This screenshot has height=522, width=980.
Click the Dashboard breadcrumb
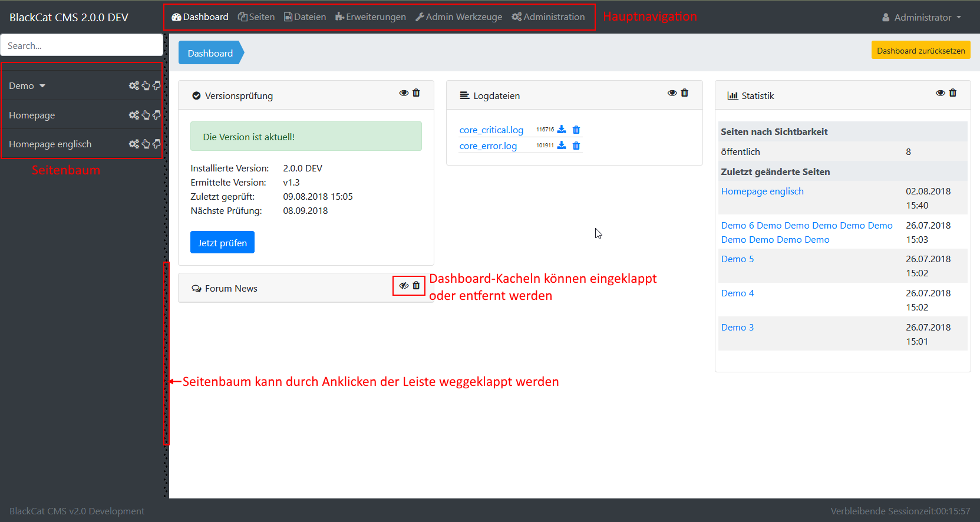pyautogui.click(x=210, y=53)
